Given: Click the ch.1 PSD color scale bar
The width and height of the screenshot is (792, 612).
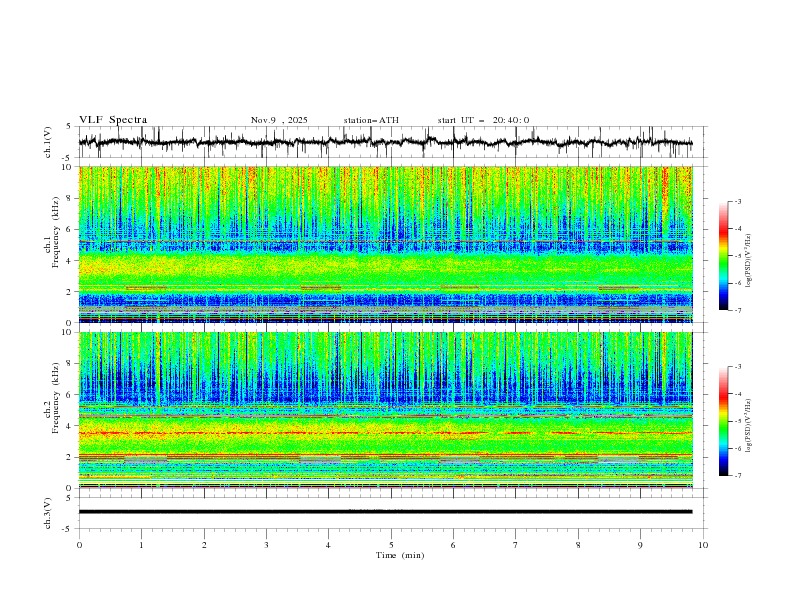Looking at the screenshot, I should click(x=723, y=256).
